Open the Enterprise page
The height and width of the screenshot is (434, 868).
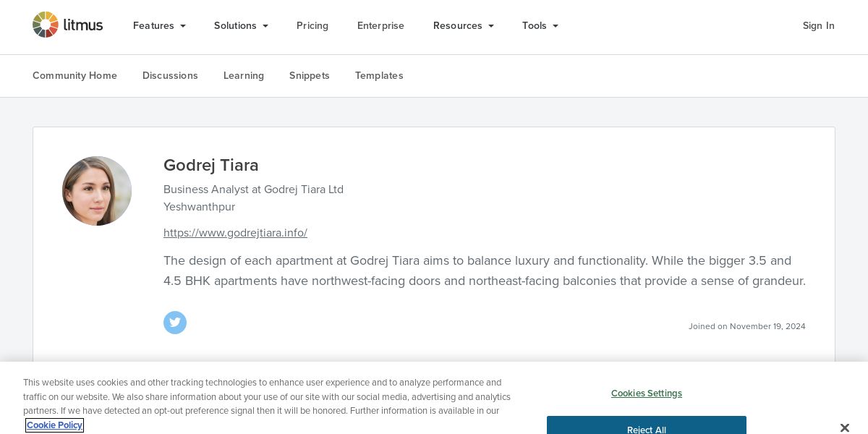(x=380, y=25)
